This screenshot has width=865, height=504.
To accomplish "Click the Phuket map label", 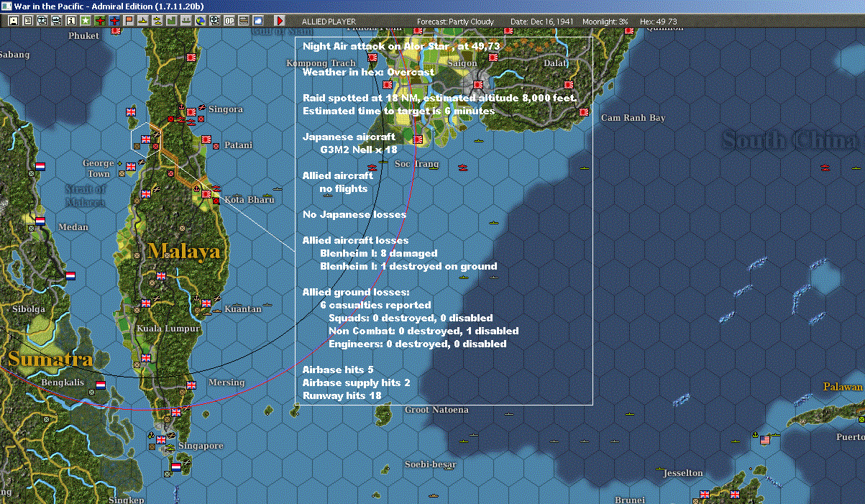I will (x=84, y=35).
